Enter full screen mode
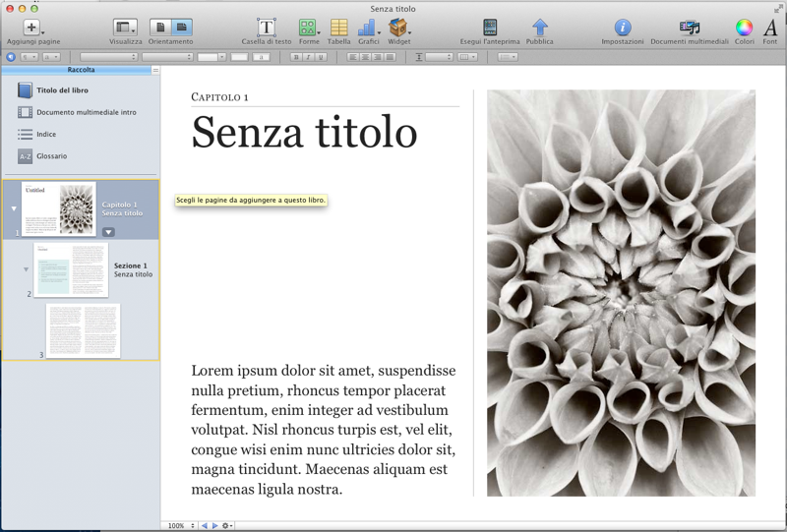The height and width of the screenshot is (532, 787). click(x=777, y=9)
